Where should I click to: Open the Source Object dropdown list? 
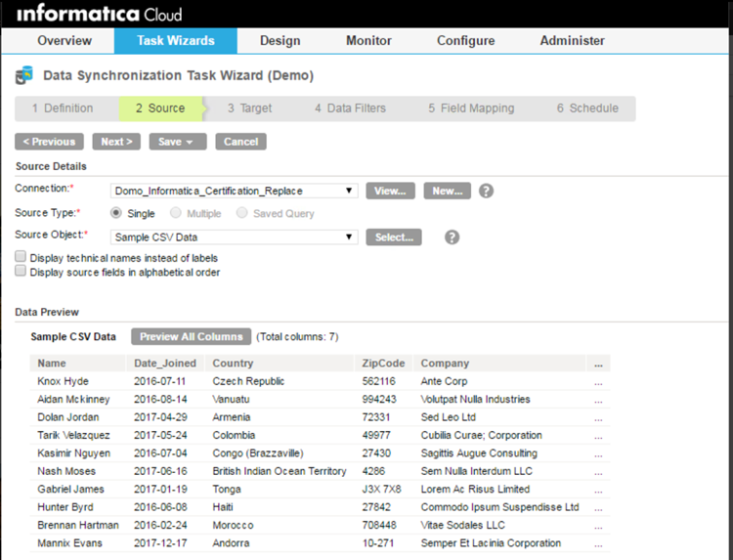click(x=235, y=237)
